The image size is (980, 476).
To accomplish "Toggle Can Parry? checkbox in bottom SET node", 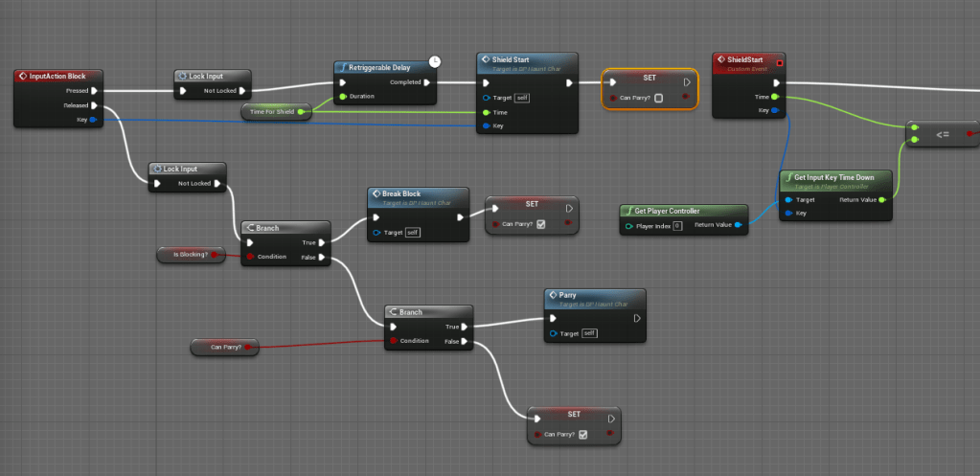I will point(582,434).
